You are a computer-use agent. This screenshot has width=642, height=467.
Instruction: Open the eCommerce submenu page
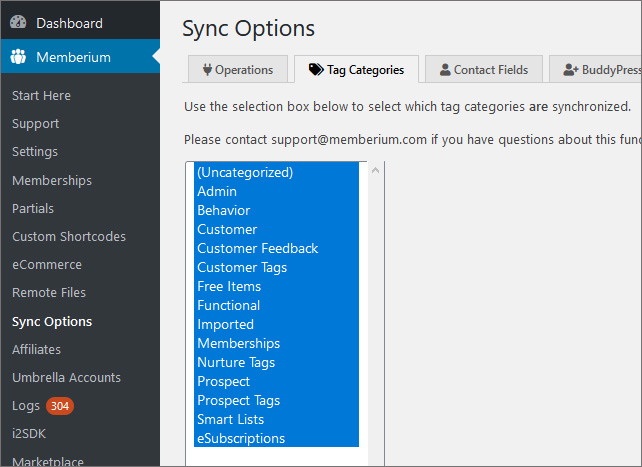coord(47,265)
